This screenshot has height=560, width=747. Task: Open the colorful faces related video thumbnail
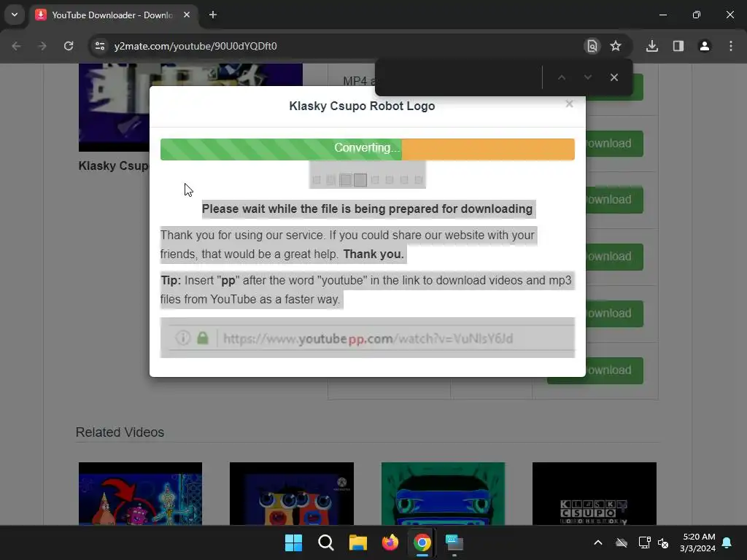coord(292,494)
